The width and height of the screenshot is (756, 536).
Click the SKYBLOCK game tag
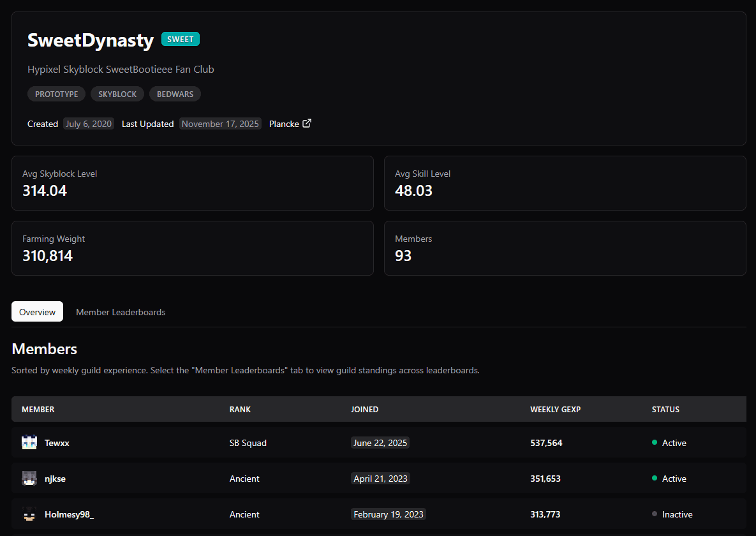click(117, 94)
